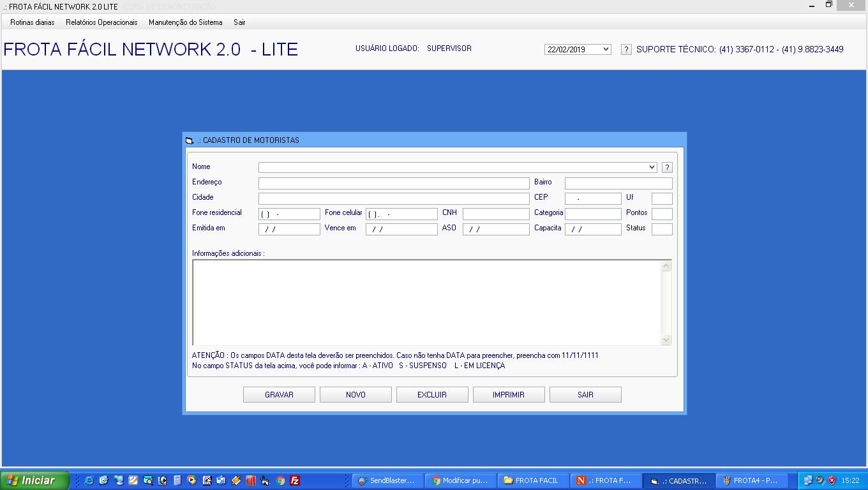This screenshot has height=490, width=868.
Task: Open the Rotinas diarias menu
Action: (x=31, y=21)
